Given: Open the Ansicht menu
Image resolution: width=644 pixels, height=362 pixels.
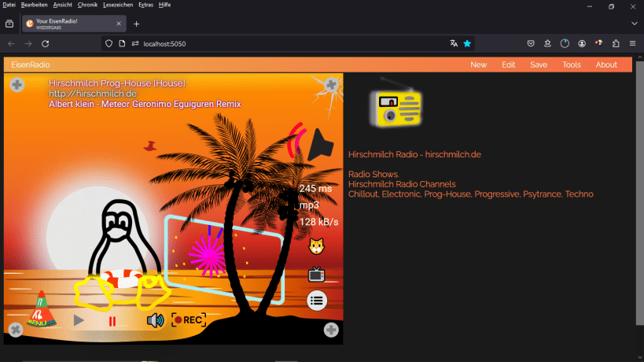Looking at the screenshot, I should (x=62, y=5).
